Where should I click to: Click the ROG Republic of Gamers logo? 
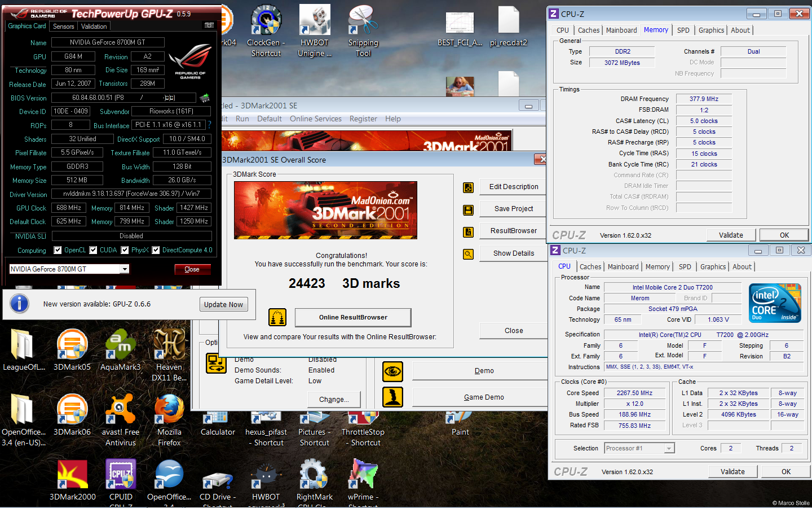[190, 61]
